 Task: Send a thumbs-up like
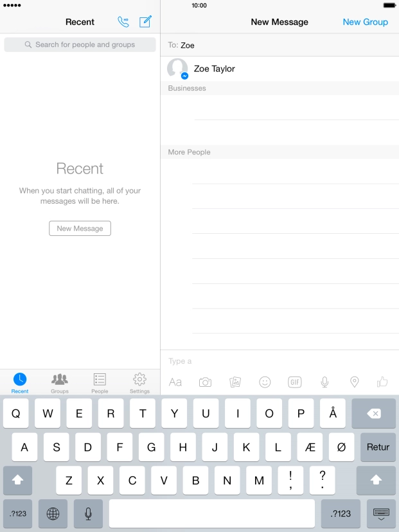(382, 382)
